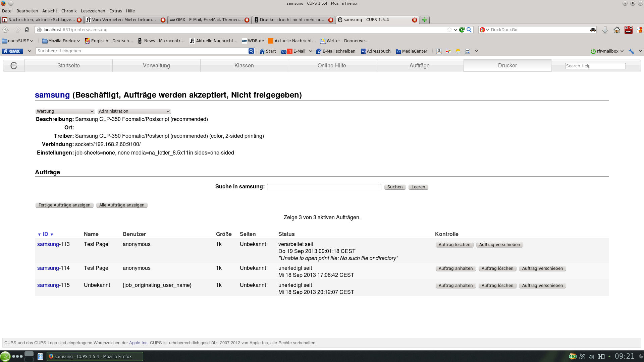This screenshot has width=644, height=362.
Task: Bookmark page with the star icon
Action: tap(449, 30)
